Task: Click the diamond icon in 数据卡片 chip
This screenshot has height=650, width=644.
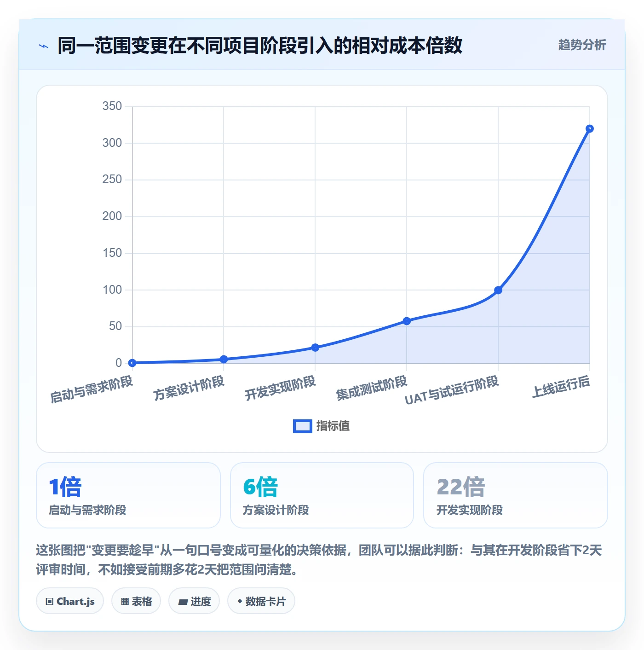Action: 240,601
